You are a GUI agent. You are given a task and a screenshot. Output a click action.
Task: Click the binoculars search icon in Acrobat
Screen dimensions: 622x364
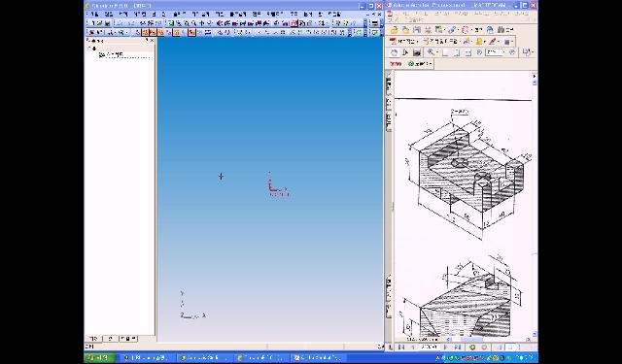[501, 30]
